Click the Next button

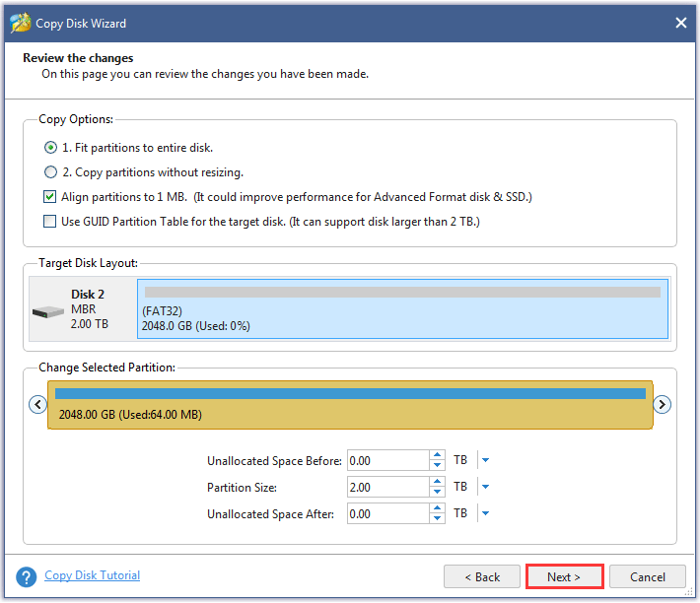[565, 576]
